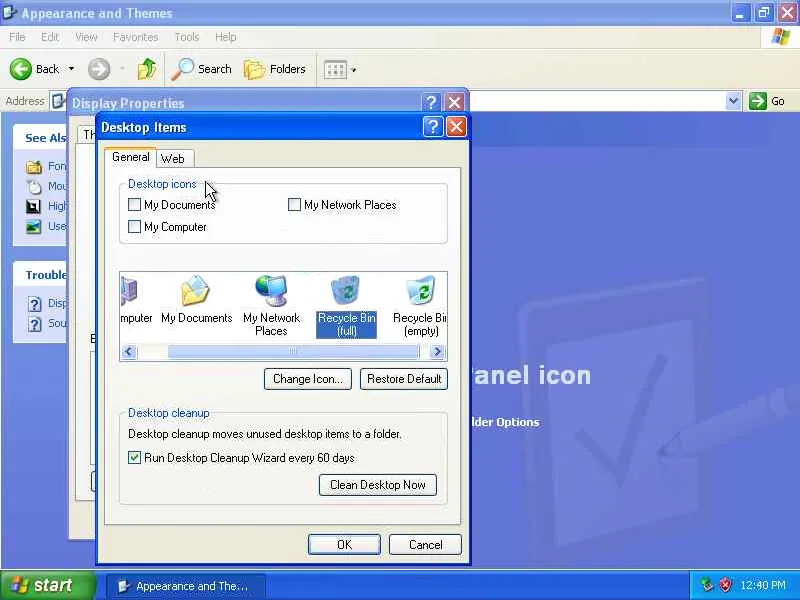Select the Recycle Bin (full) icon

point(346,306)
